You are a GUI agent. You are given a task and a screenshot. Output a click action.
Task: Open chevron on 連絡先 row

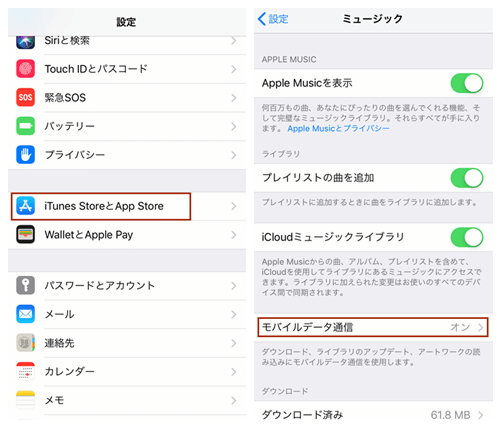pyautogui.click(x=234, y=343)
